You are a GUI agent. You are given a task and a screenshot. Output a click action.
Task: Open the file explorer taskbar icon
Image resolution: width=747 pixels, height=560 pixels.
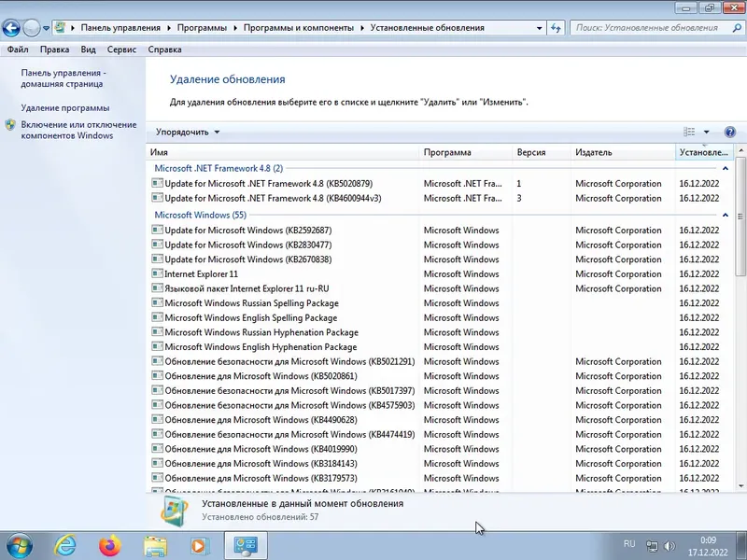155,545
